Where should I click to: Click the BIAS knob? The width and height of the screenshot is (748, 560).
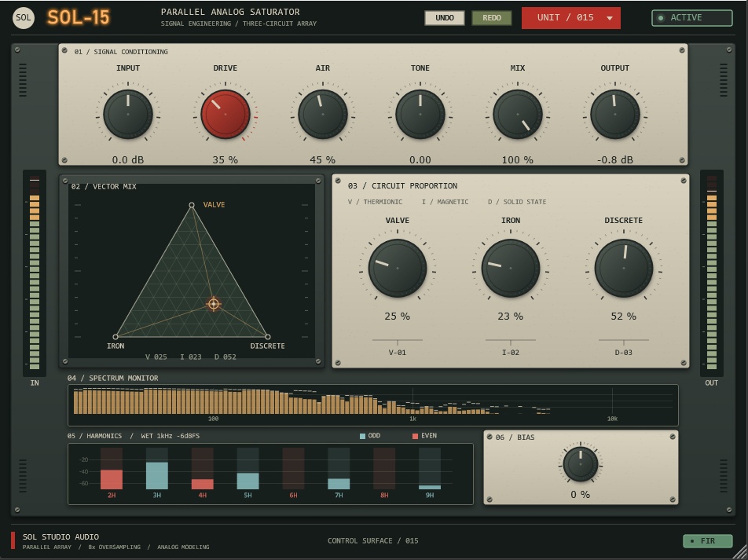581,465
